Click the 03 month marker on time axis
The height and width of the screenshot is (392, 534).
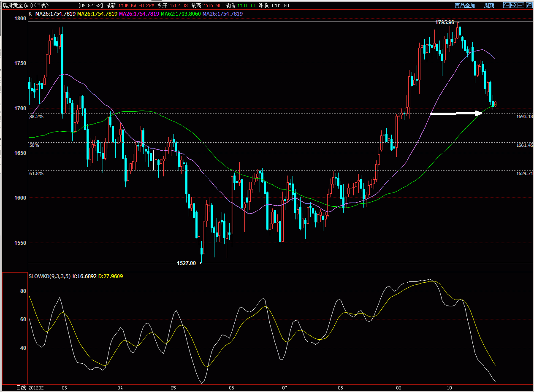(64, 387)
